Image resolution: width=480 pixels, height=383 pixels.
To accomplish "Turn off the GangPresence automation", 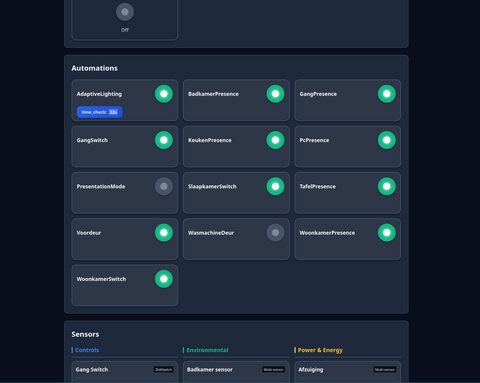I will pos(387,94).
